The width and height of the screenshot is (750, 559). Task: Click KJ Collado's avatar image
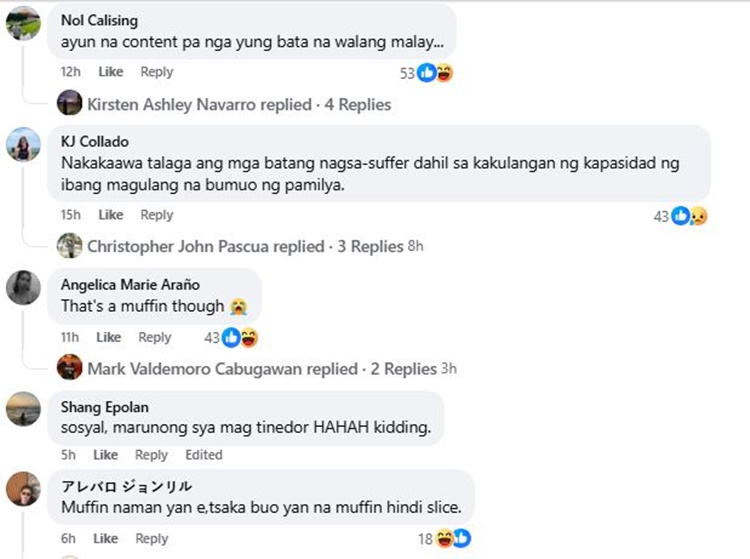click(x=23, y=144)
